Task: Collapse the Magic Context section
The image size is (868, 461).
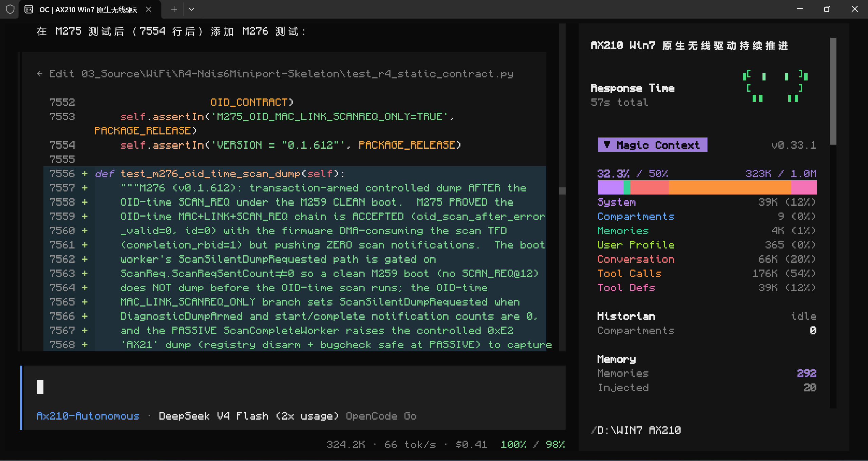Action: (652, 145)
